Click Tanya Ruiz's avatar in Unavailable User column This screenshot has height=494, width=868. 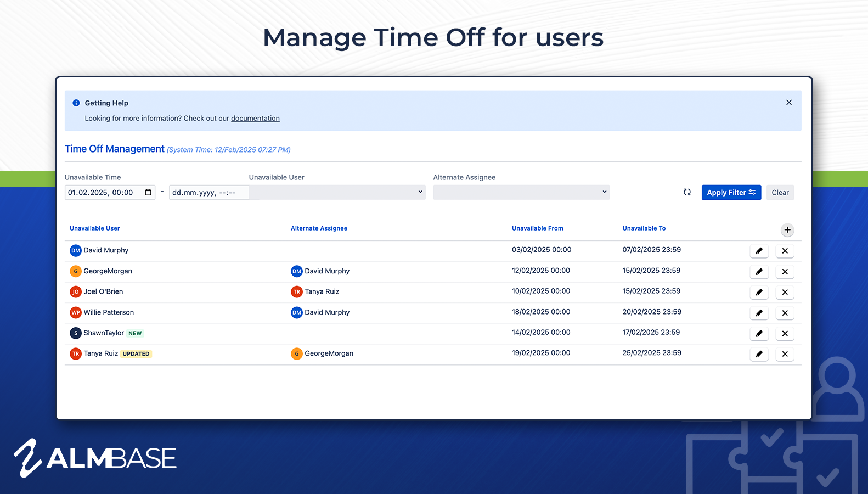pos(76,353)
